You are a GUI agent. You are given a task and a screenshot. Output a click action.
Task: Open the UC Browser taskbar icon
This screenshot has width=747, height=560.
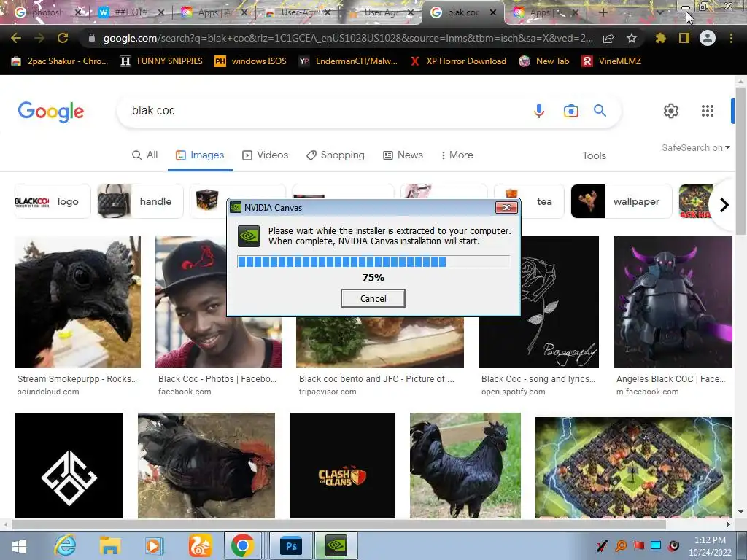click(x=200, y=545)
